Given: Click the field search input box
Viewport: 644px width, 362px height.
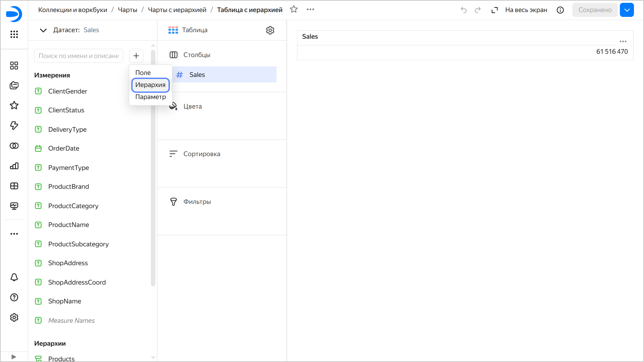Looking at the screenshot, I should click(78, 56).
